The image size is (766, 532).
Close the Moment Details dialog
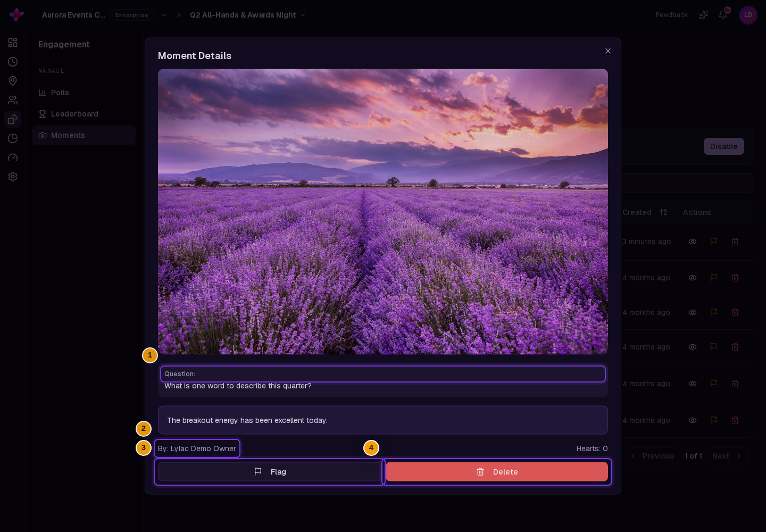(608, 51)
